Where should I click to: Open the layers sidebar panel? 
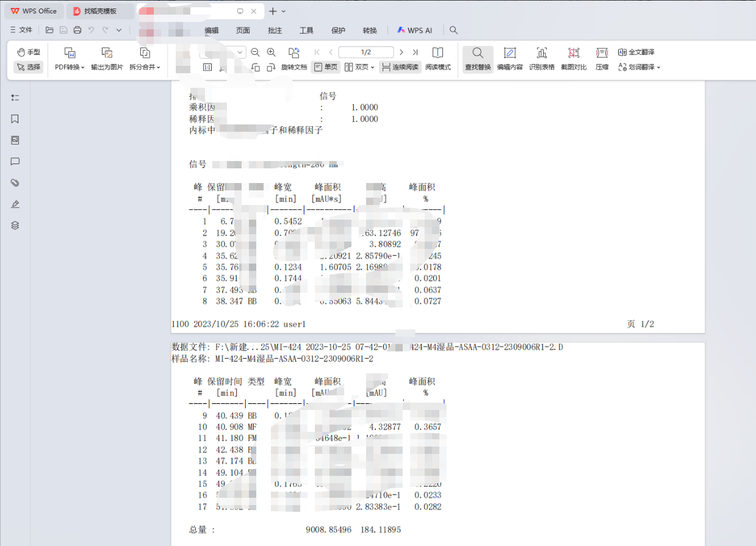click(15, 225)
